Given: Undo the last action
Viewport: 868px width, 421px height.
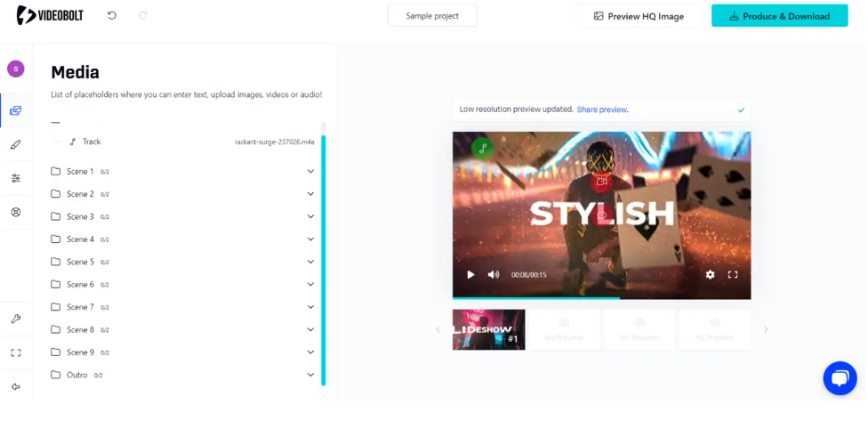Looking at the screenshot, I should (x=112, y=15).
